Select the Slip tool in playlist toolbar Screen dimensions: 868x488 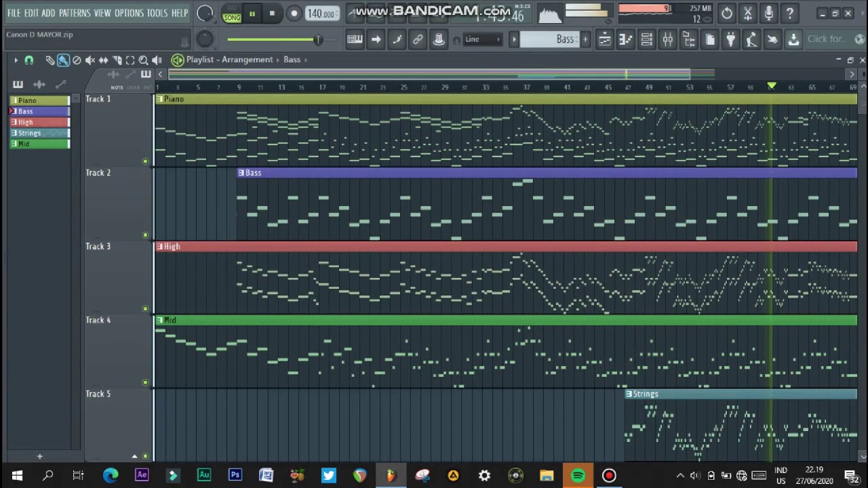(103, 60)
